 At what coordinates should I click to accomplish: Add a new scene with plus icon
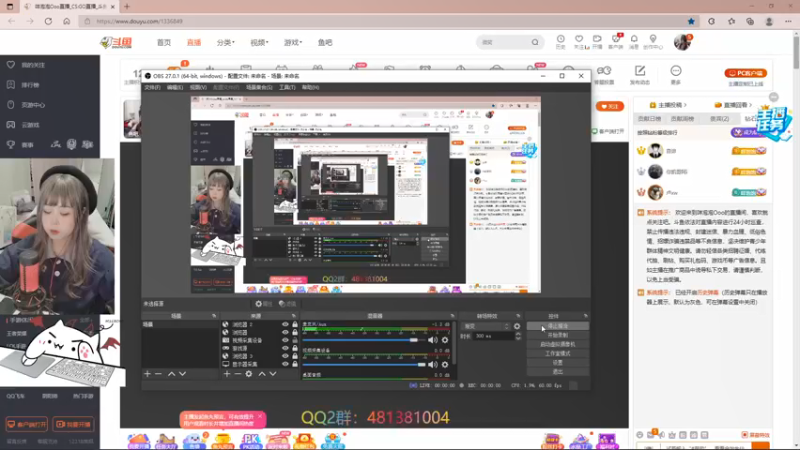point(147,374)
